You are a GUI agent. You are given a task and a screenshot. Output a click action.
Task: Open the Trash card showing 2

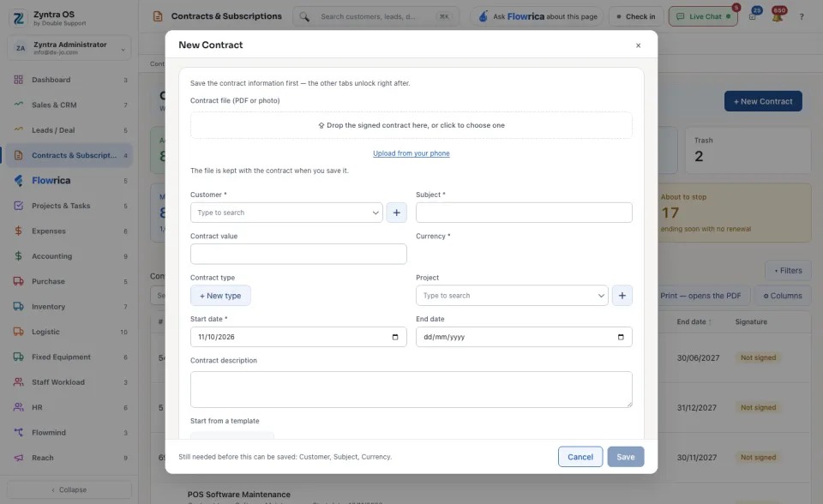748,150
